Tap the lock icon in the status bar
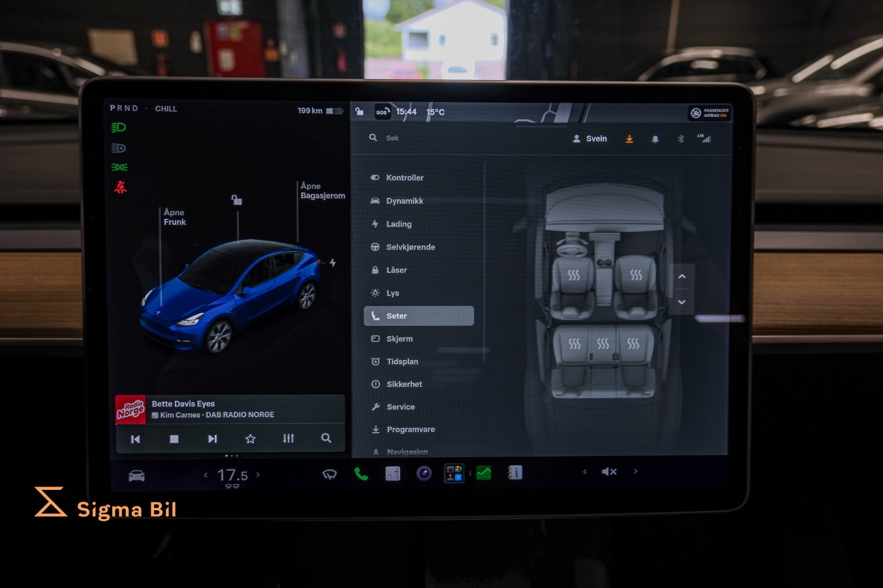 click(359, 111)
